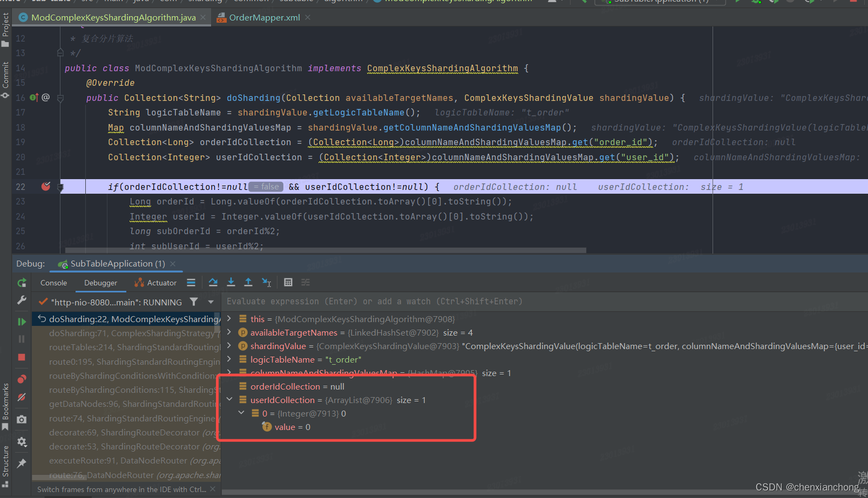Collapse the '0 = {Integer@7913}' element node
The width and height of the screenshot is (868, 498).
[x=241, y=413]
